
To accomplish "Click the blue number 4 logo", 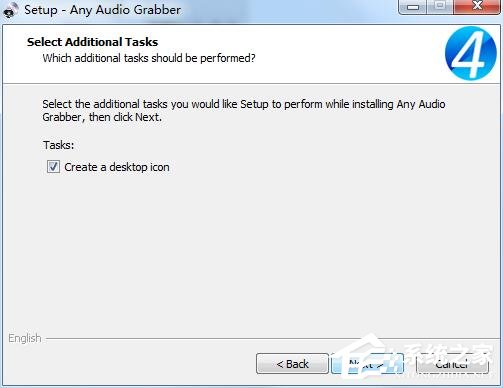I will [x=471, y=53].
